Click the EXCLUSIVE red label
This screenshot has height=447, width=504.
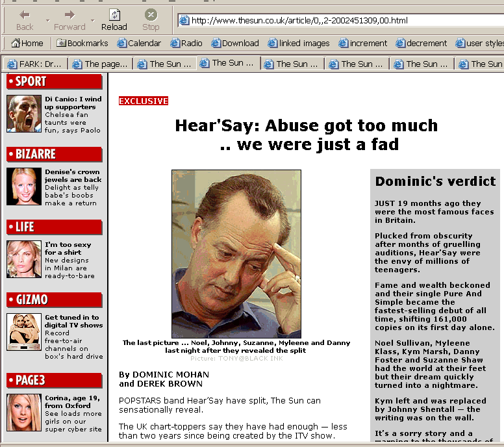(144, 101)
